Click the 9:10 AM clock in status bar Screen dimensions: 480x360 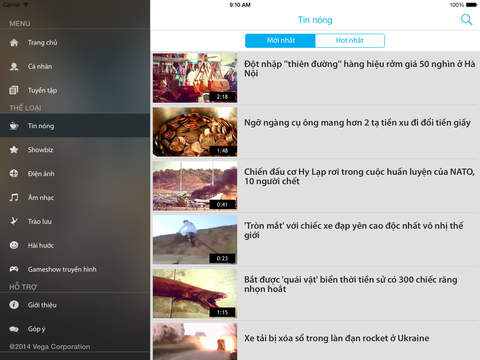tap(240, 5)
